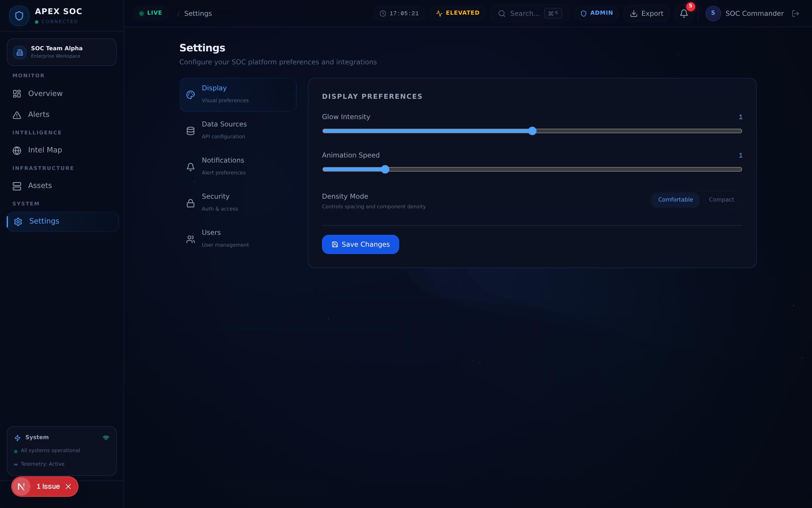The image size is (812, 508).
Task: Click the ELEVATED pulse activity icon
Action: click(439, 14)
